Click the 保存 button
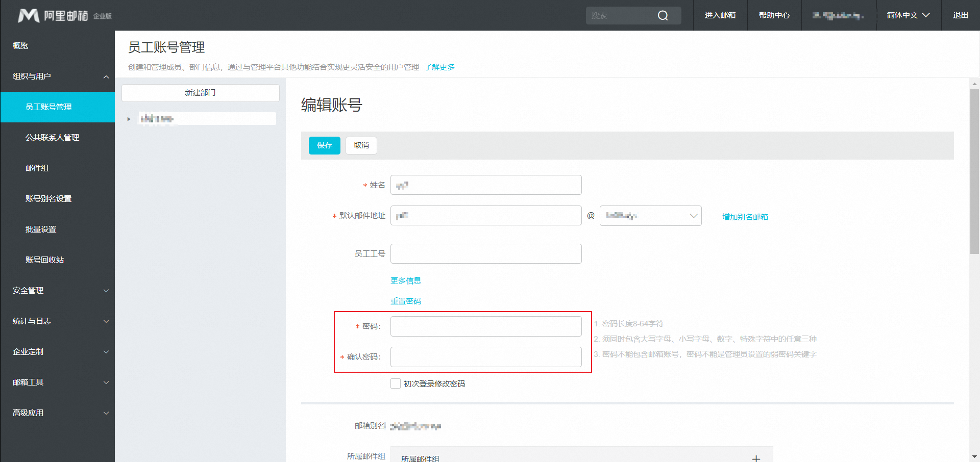 click(x=325, y=145)
